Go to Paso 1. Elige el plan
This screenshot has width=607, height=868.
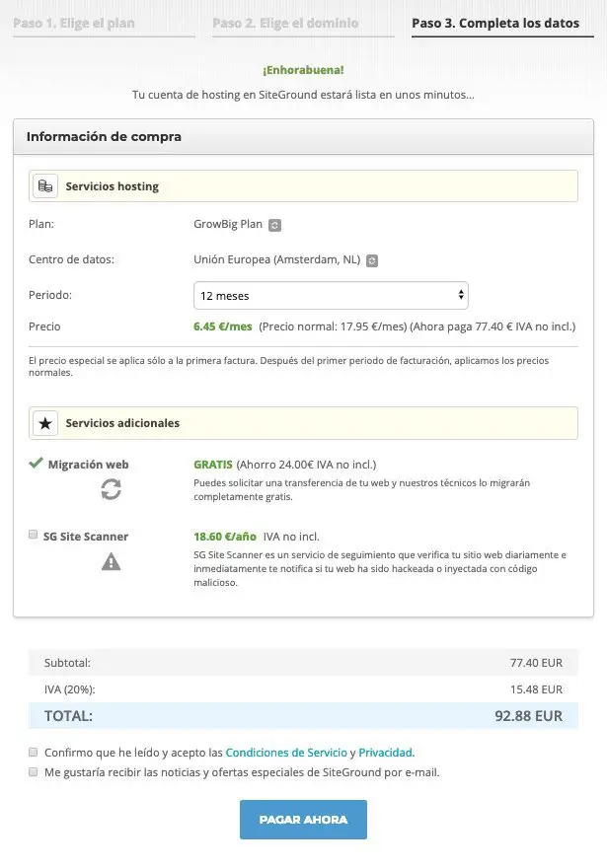coord(74,24)
